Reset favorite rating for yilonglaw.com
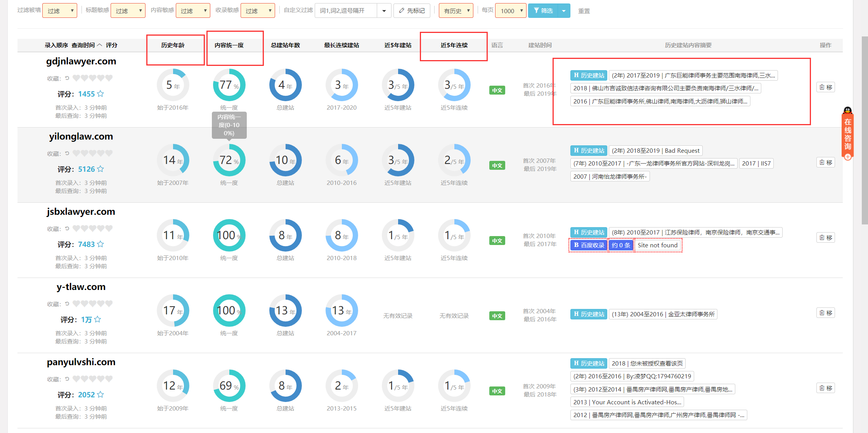The image size is (868, 433). click(67, 154)
